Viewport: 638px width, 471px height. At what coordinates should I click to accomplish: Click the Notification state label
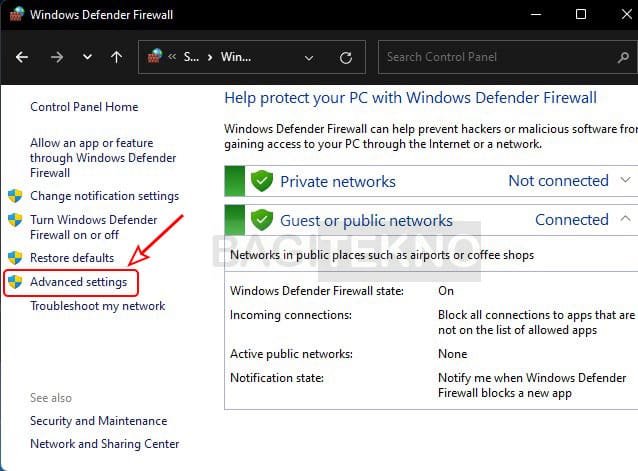pos(277,378)
